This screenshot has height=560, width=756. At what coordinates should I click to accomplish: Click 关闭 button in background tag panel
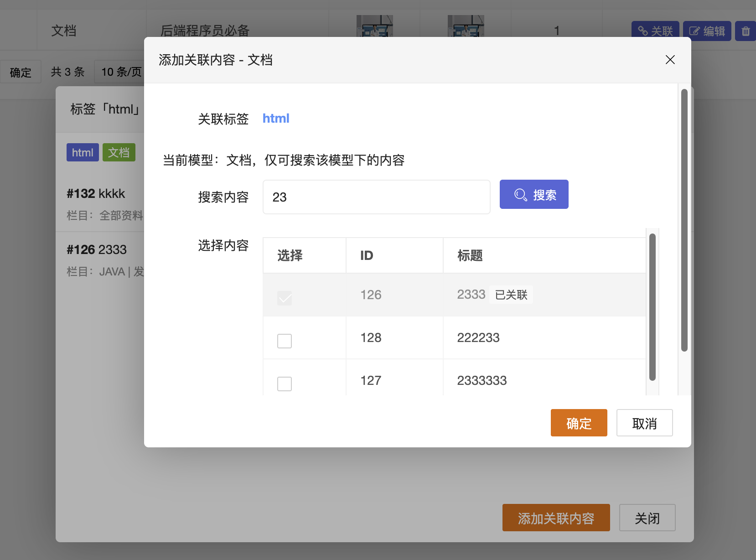tap(647, 518)
